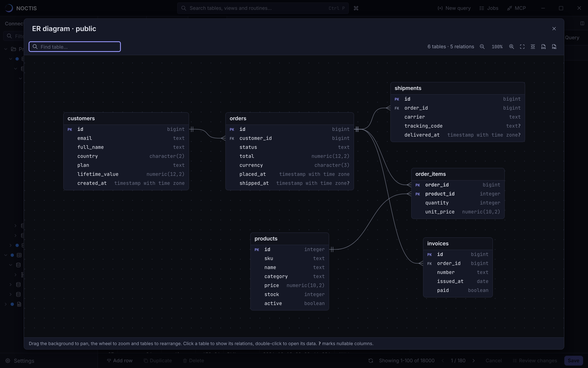
Task: Toggle the right panel layout icon
Action: point(582,23)
